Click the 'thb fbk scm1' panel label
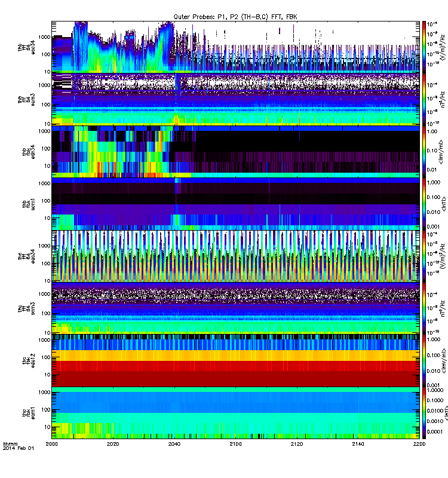Image resolution: width=448 pixels, height=478 pixels. [29, 204]
